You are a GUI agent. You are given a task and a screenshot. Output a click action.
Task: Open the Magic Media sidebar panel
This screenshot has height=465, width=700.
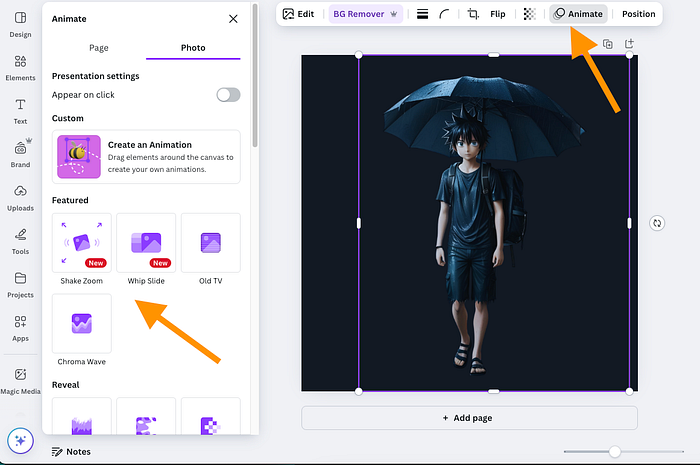(20, 381)
